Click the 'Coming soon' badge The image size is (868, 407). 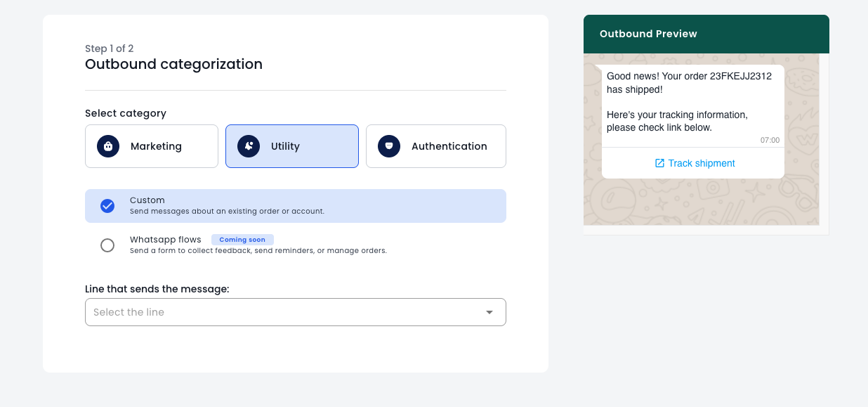pos(242,240)
